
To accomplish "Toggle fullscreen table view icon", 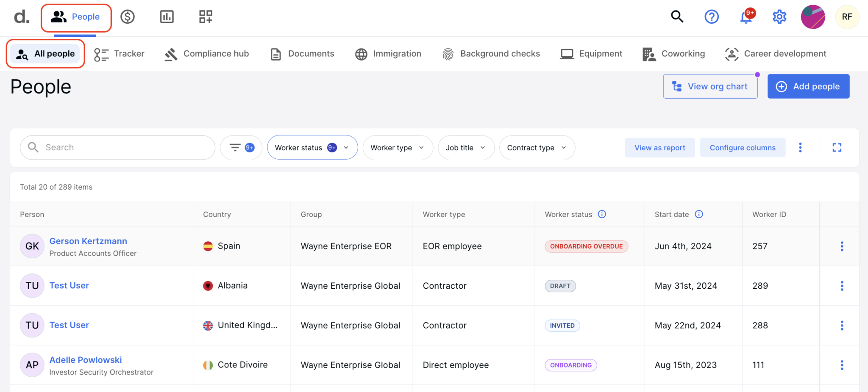I will tap(837, 147).
